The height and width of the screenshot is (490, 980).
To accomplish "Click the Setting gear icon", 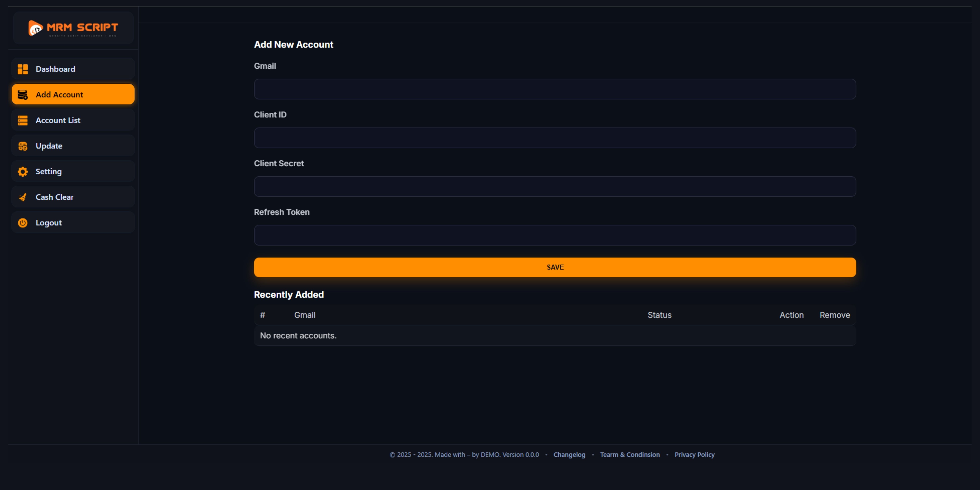I will (23, 171).
